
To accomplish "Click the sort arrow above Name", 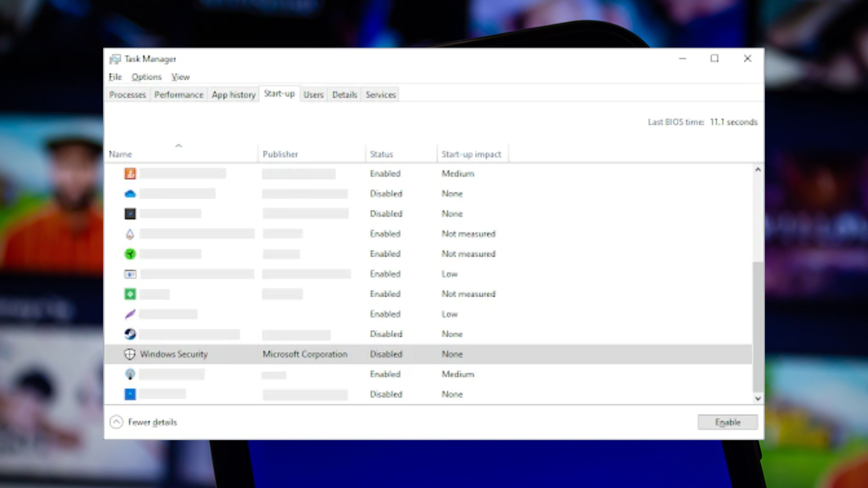I will click(179, 145).
